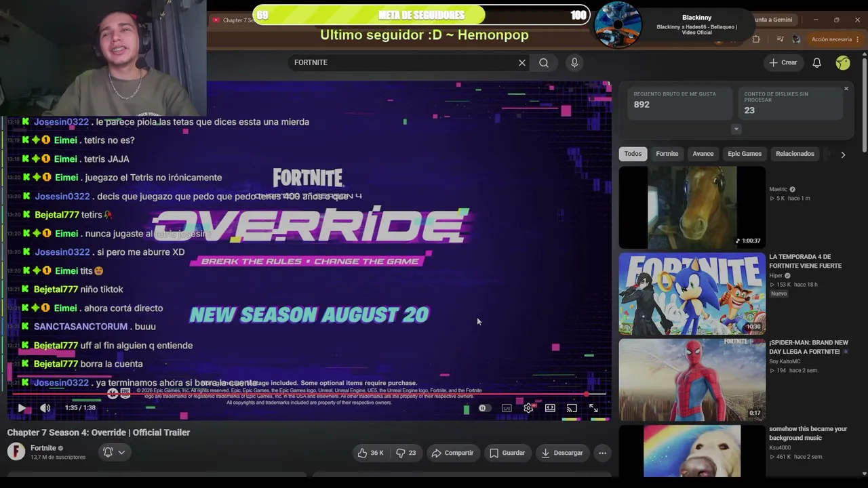
Task: Open the Fortnite channel name link
Action: click(x=43, y=448)
